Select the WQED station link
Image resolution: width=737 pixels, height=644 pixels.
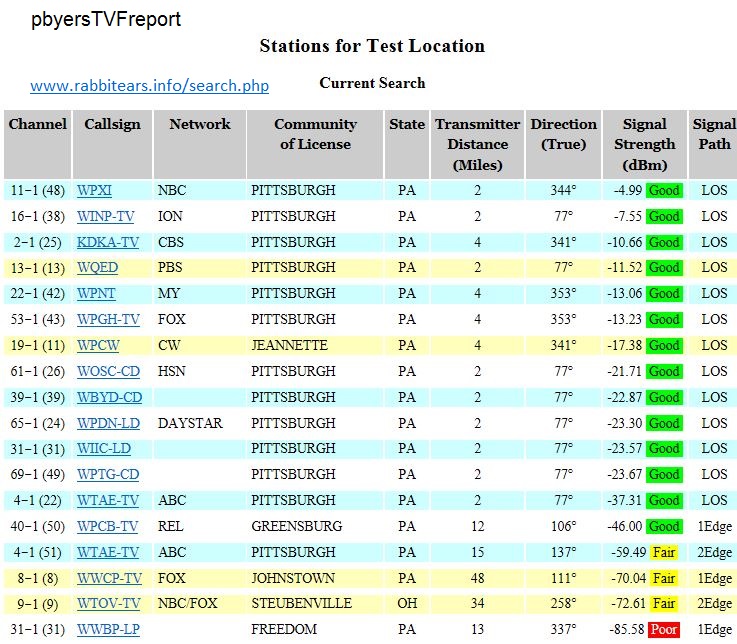point(97,268)
